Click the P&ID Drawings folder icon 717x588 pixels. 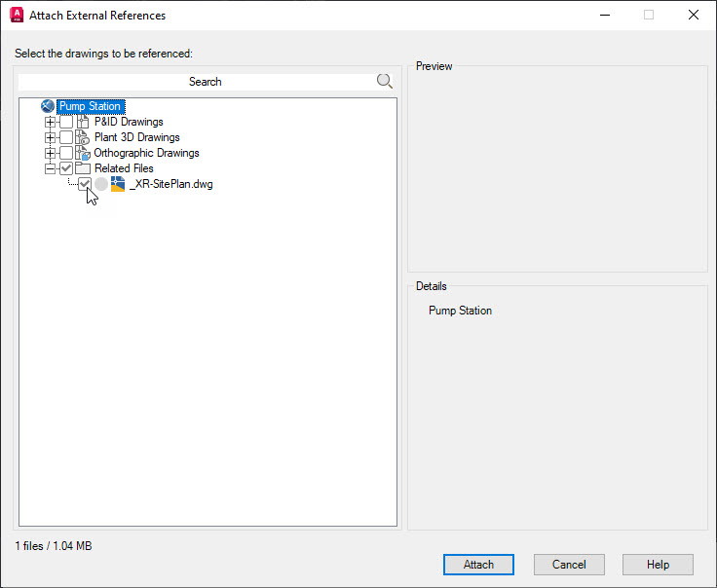[x=83, y=122]
